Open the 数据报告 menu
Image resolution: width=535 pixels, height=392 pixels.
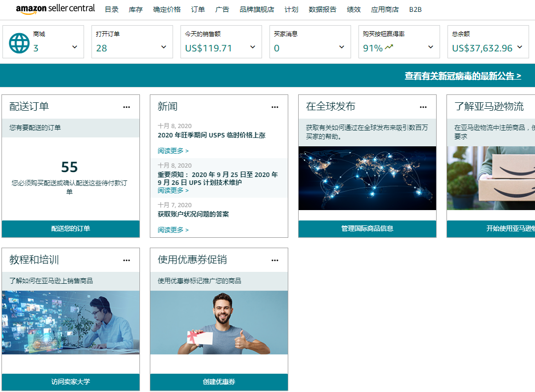(322, 9)
